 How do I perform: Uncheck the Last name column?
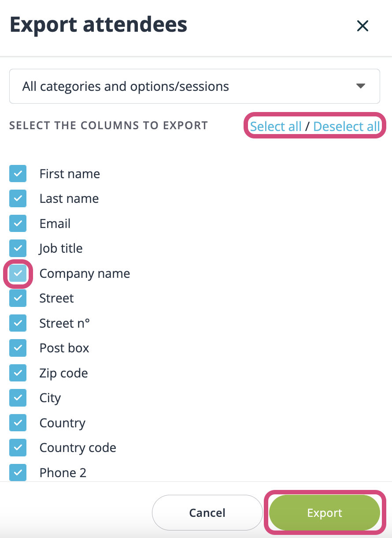18,198
